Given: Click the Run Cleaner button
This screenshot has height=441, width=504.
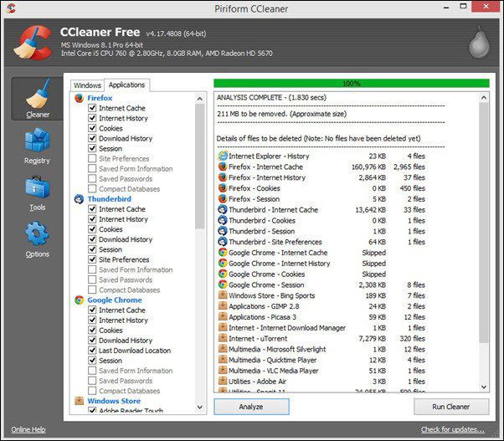Looking at the screenshot, I should pos(451,407).
